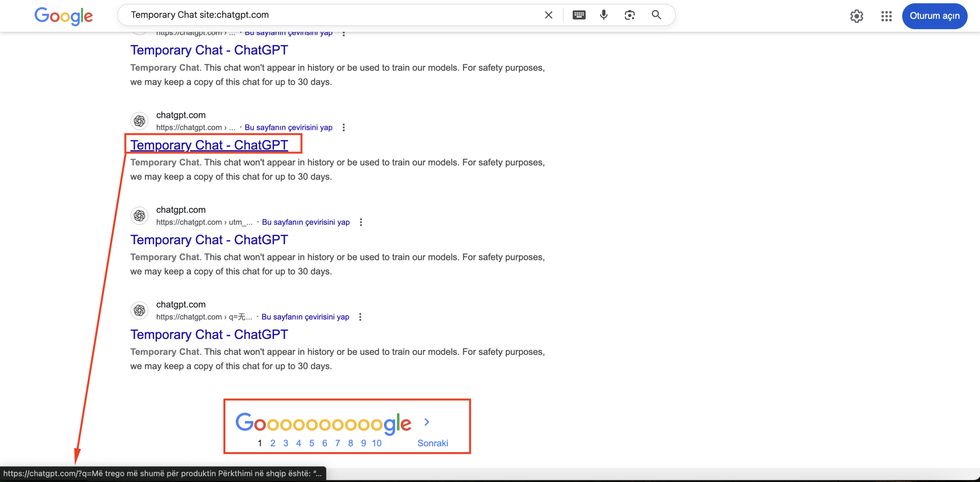Open the quick settings gear
The width and height of the screenshot is (980, 482).
[857, 16]
